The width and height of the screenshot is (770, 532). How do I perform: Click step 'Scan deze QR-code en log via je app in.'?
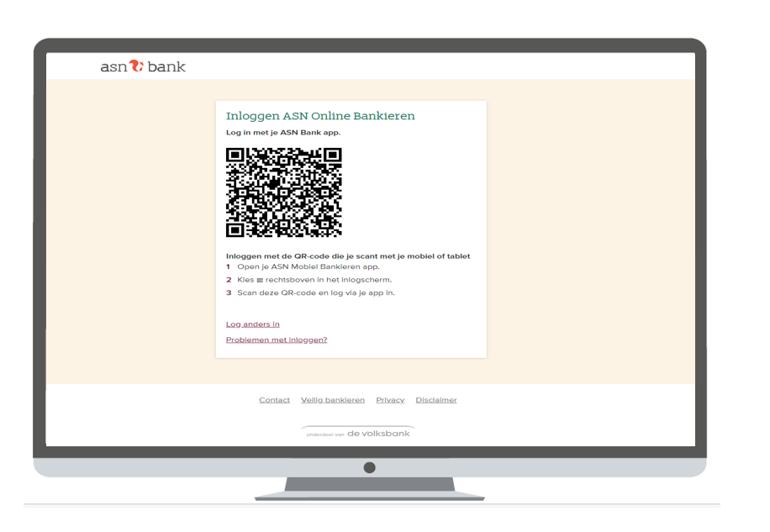[x=316, y=292]
